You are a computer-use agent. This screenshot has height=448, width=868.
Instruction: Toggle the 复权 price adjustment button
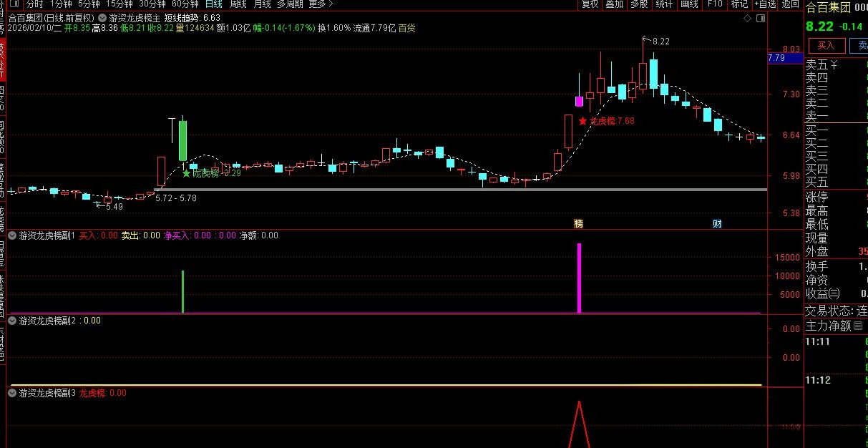click(590, 4)
